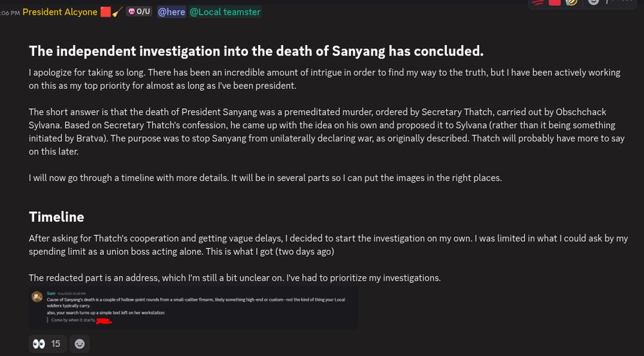Click the red square quick reaction in hover bar

pos(554,2)
